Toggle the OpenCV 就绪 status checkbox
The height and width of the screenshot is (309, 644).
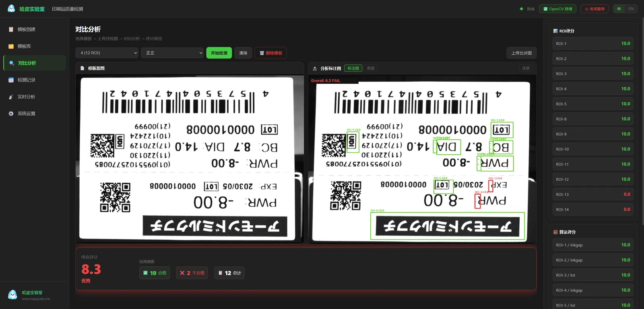tap(545, 9)
